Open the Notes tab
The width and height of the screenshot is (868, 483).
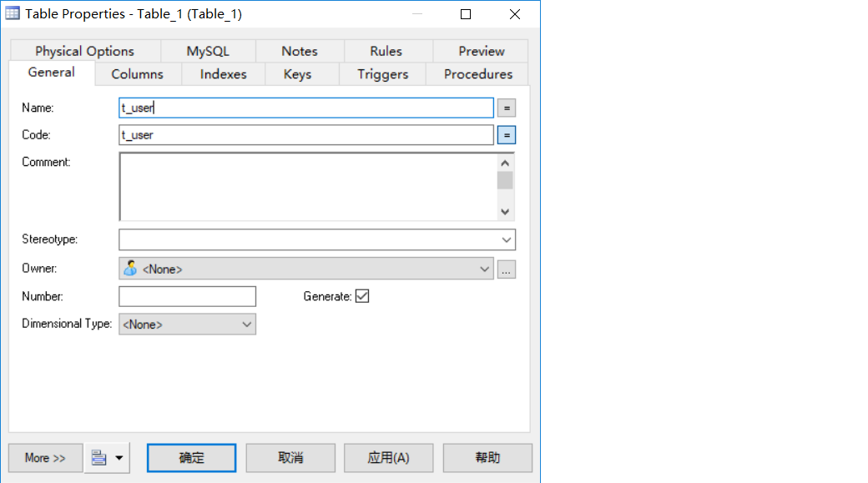pos(300,52)
